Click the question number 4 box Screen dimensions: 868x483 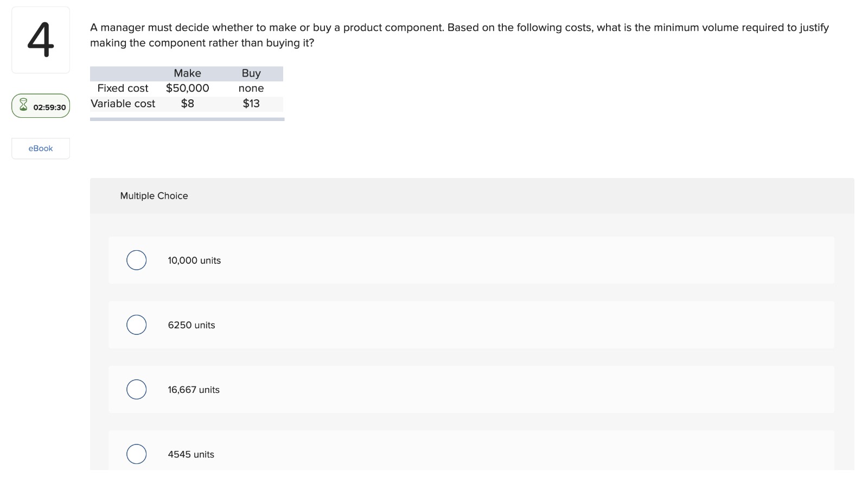40,39
